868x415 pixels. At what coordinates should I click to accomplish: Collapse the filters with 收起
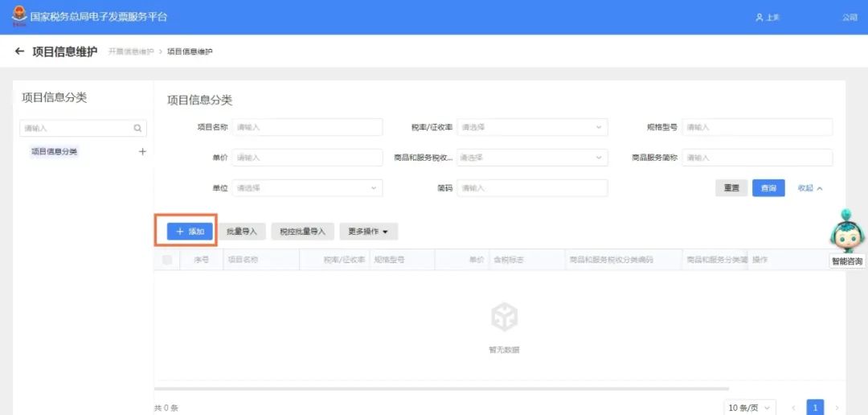coord(809,188)
